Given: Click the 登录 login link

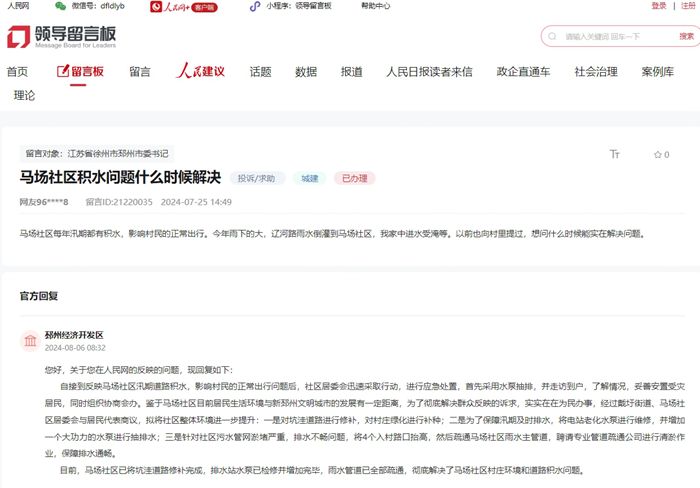Looking at the screenshot, I should (x=658, y=6).
